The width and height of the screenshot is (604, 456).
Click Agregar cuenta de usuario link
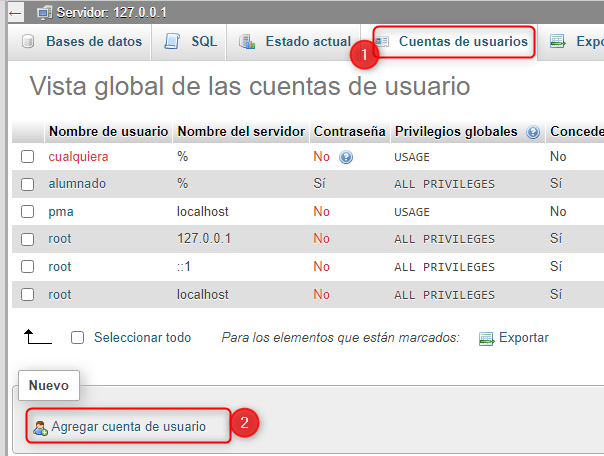coord(128,427)
